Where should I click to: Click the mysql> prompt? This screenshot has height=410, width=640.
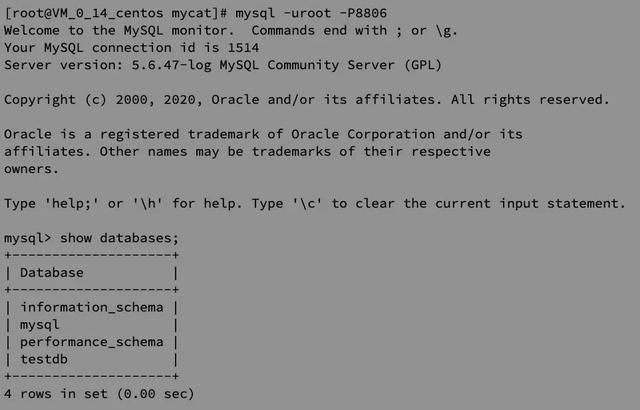point(27,238)
